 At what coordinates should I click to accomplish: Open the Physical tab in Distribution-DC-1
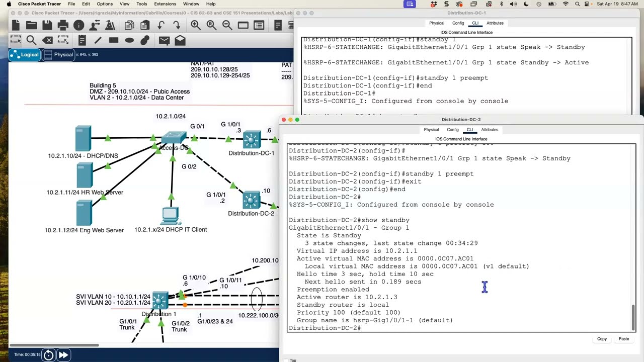click(x=437, y=23)
